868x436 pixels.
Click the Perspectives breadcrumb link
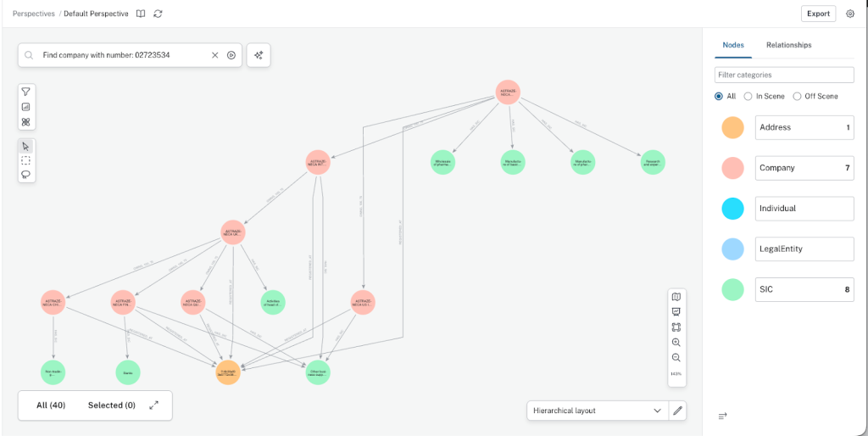pyautogui.click(x=34, y=14)
